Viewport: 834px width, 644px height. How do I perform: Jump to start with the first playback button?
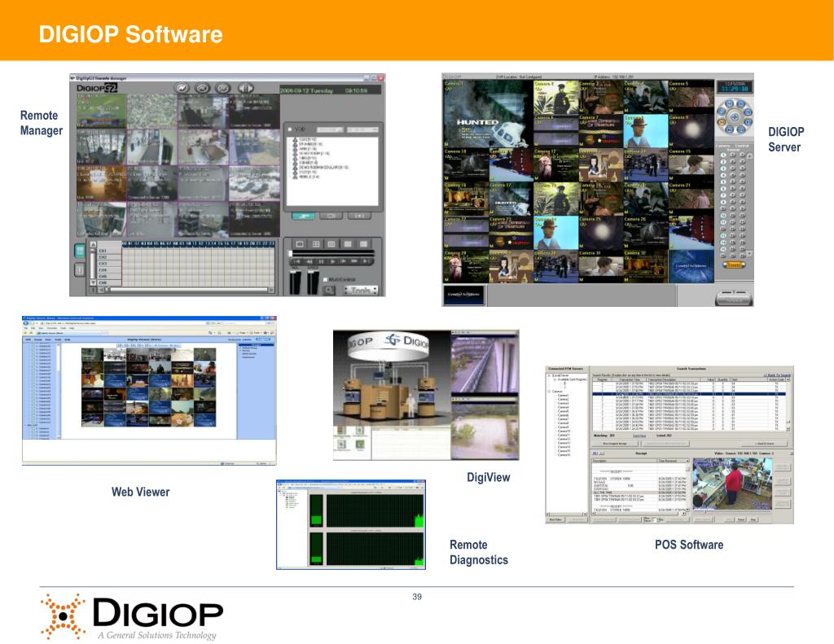click(297, 261)
